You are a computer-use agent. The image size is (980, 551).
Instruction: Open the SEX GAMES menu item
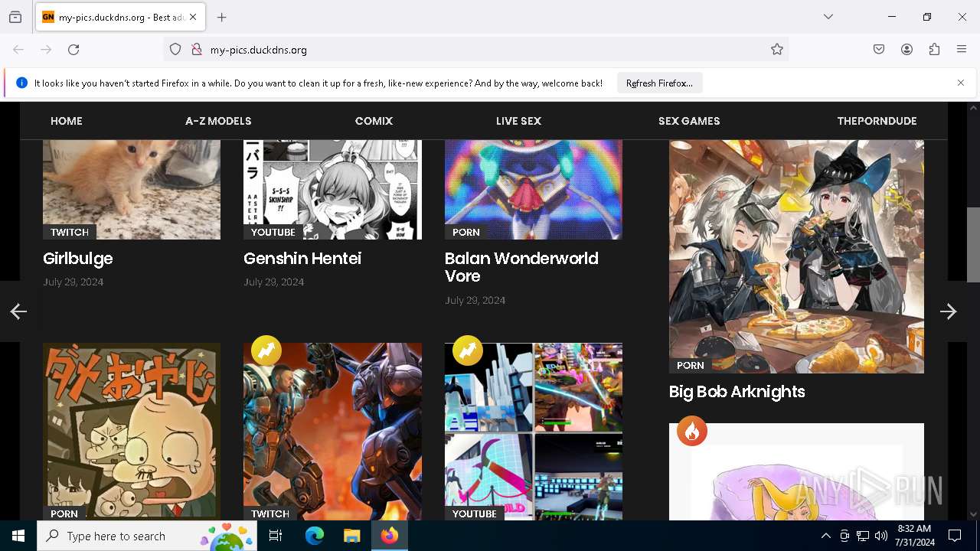[689, 121]
